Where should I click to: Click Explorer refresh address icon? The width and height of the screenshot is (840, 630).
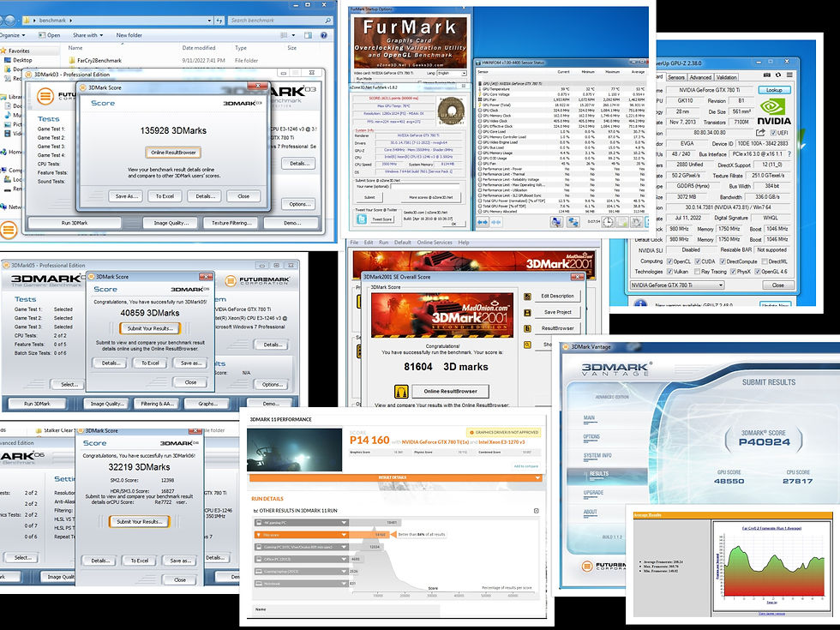pyautogui.click(x=219, y=21)
